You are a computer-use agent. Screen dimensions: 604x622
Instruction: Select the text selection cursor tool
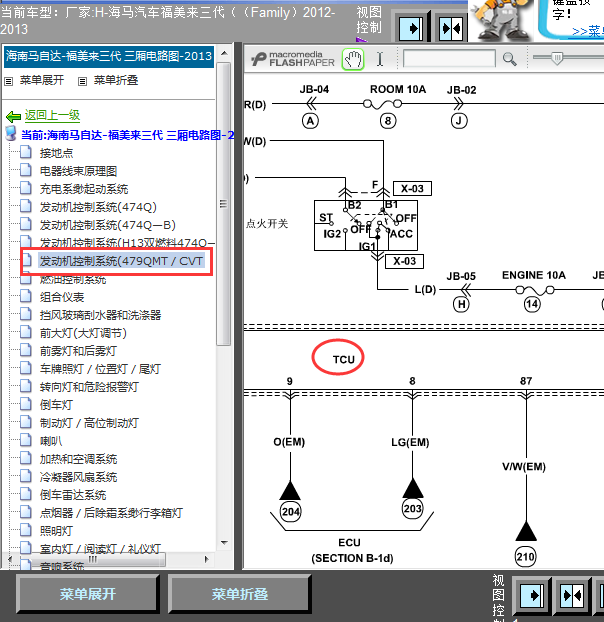pos(380,59)
